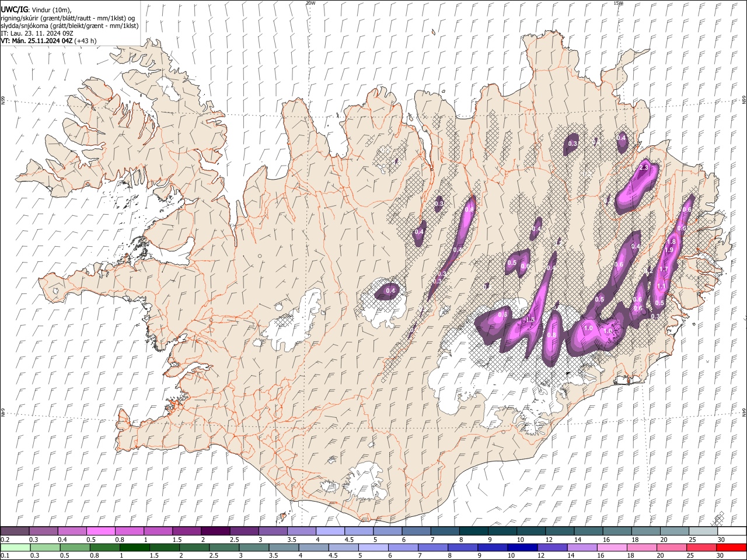Image resolution: width=747 pixels, height=560 pixels.
Task: Click the bright pink 0.5 swatch in the upper scale
Action: [100, 531]
